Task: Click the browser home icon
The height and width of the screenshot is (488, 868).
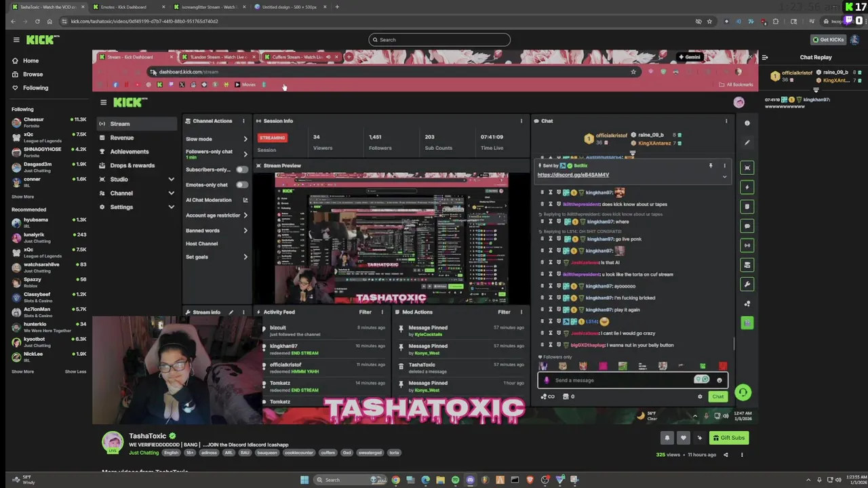Action: [x=50, y=21]
